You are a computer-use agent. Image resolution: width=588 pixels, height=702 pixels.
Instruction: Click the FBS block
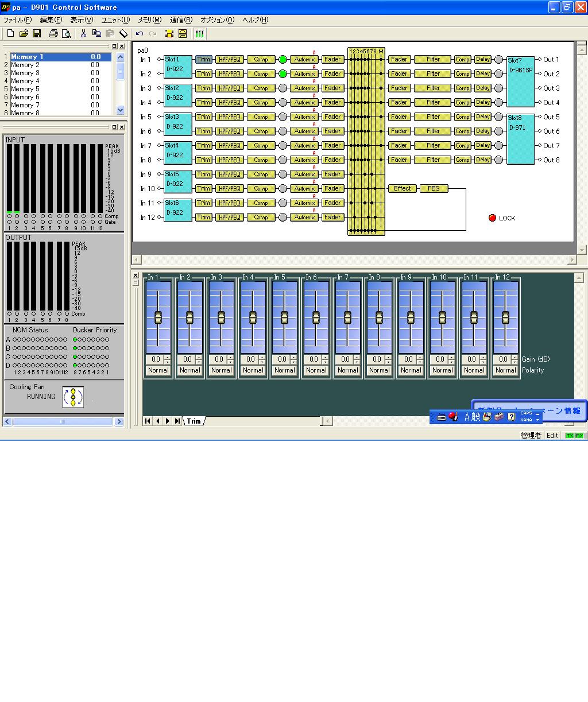[434, 188]
